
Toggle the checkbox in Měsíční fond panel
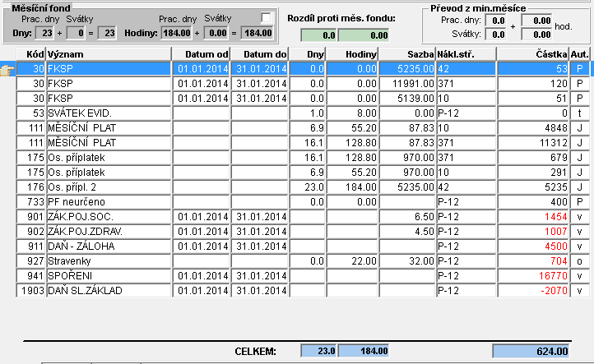pos(266,18)
